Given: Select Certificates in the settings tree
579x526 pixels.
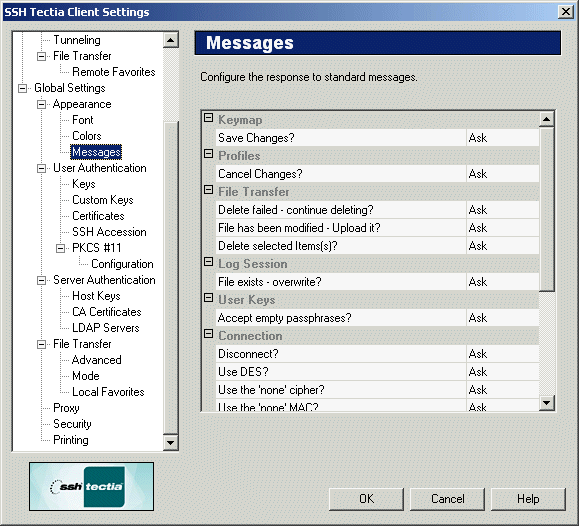Looking at the screenshot, I should click(x=98, y=216).
